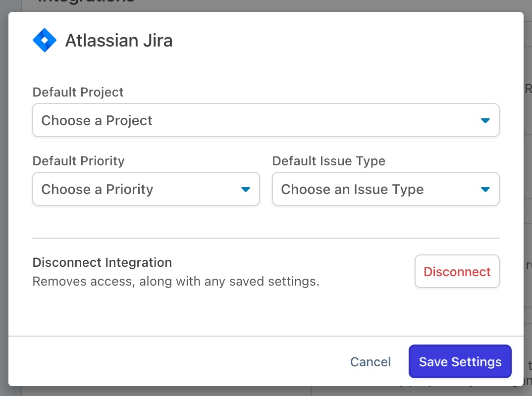The width and height of the screenshot is (532, 396).
Task: Click the caret arrow in the Priority field
Action: (x=246, y=190)
